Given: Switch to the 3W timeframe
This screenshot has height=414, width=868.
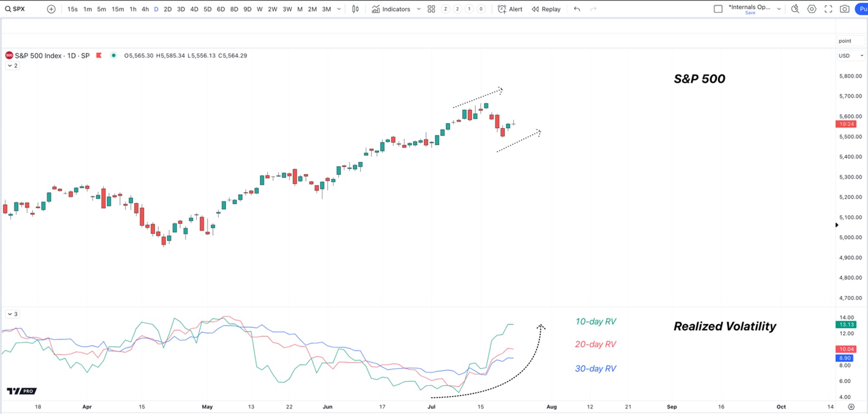Looking at the screenshot, I should pos(287,9).
